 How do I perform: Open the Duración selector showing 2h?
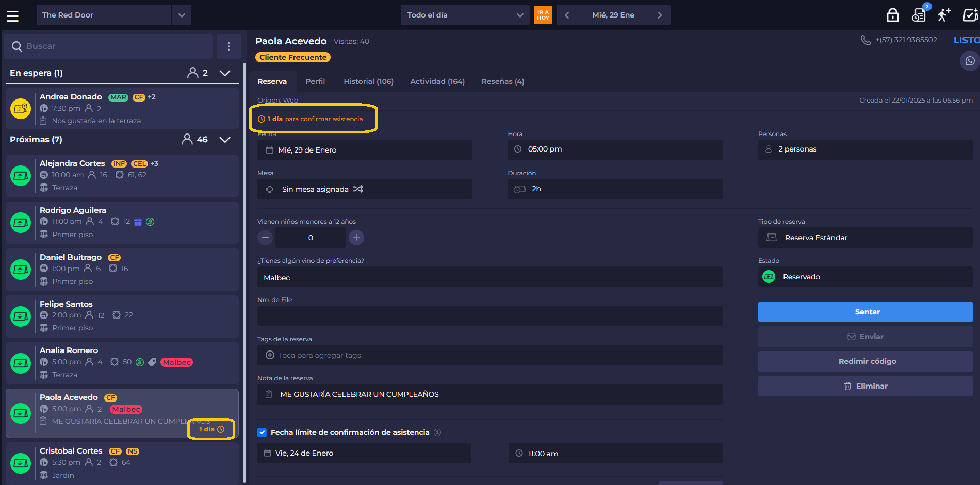pyautogui.click(x=615, y=189)
